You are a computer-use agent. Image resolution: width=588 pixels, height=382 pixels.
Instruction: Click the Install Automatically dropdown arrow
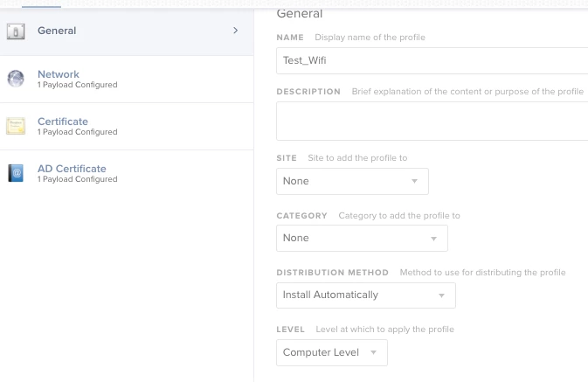pos(442,295)
